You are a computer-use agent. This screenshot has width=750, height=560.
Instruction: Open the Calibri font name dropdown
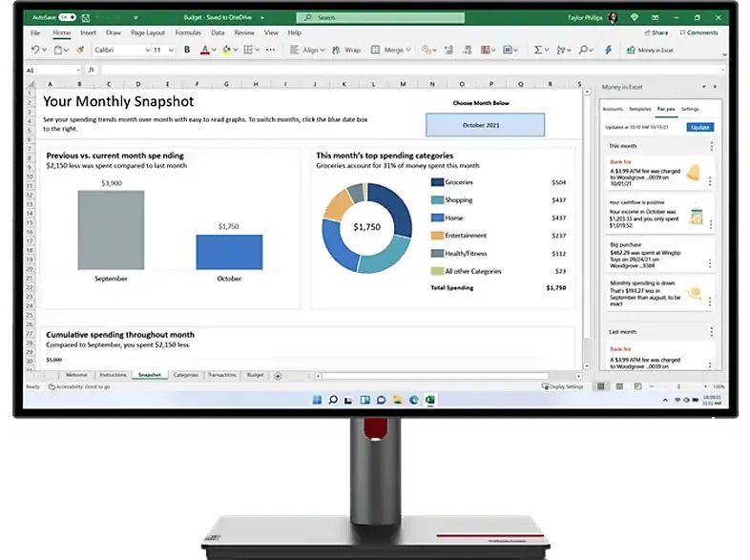click(147, 50)
